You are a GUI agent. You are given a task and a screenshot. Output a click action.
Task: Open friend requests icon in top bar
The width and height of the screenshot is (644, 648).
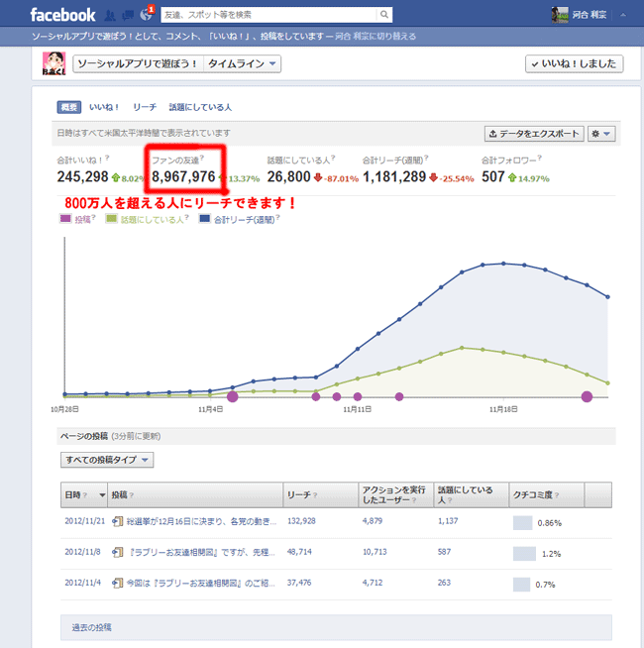click(110, 15)
